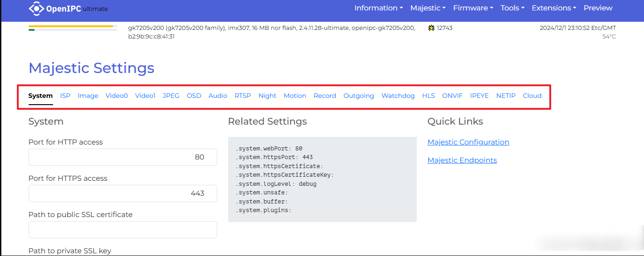Expand the Firmware dropdown menu
The image size is (644, 256).
point(473,8)
